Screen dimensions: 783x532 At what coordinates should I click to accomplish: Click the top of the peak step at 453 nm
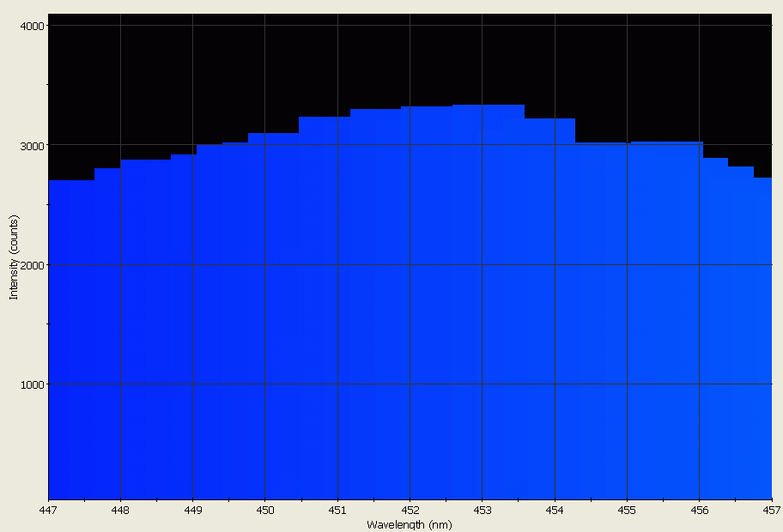click(488, 106)
